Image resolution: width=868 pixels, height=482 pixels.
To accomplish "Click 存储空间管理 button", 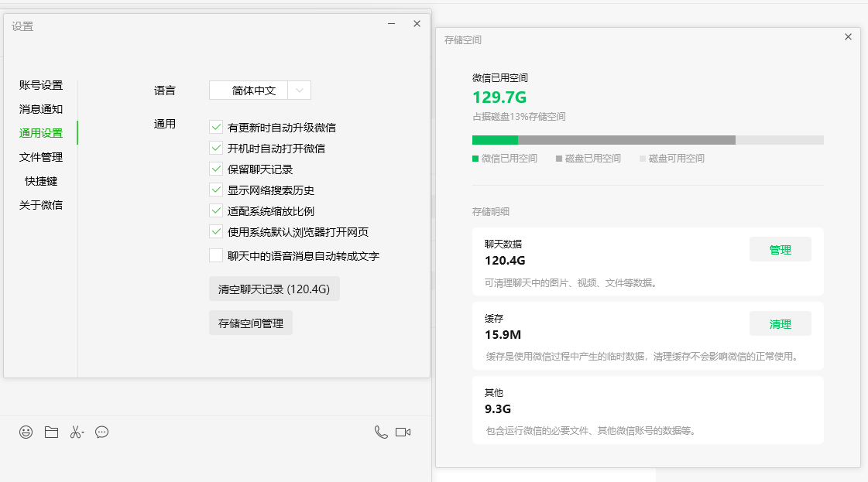I will click(251, 323).
